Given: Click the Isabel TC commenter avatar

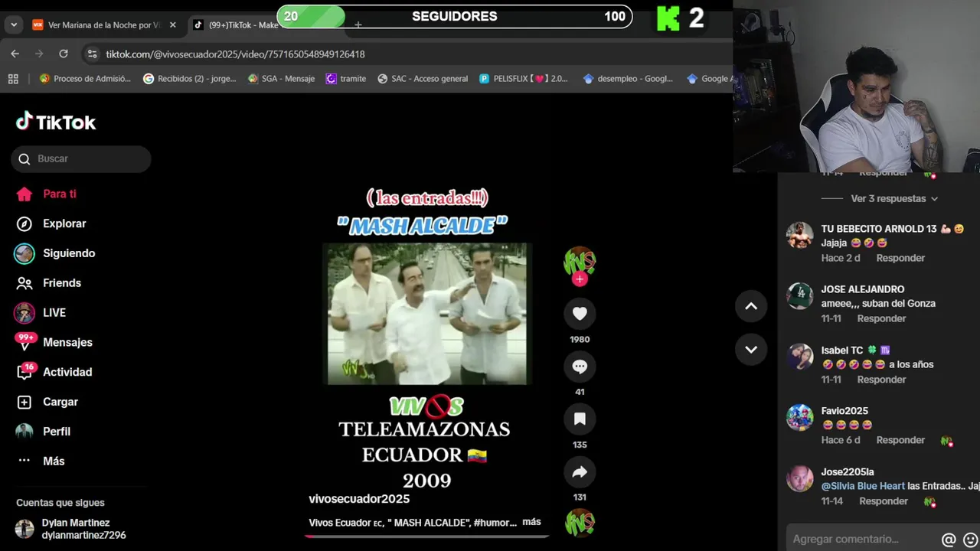Looking at the screenshot, I should pyautogui.click(x=800, y=357).
